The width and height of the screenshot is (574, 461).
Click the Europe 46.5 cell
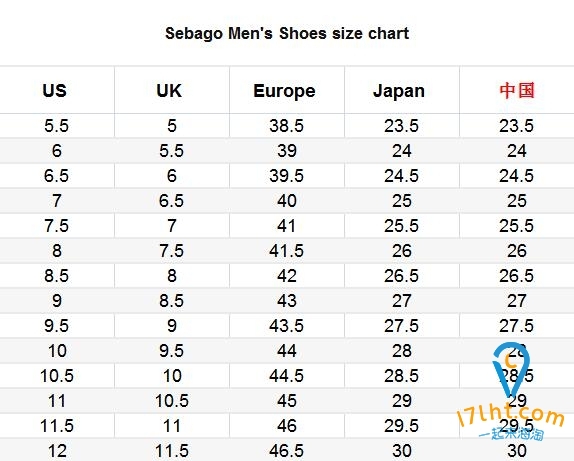pos(287,451)
